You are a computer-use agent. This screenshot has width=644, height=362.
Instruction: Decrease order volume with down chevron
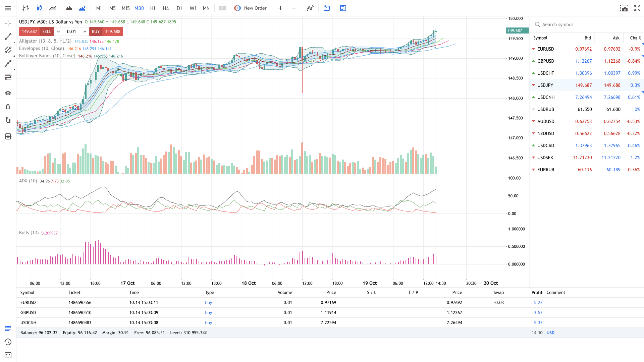point(58,32)
